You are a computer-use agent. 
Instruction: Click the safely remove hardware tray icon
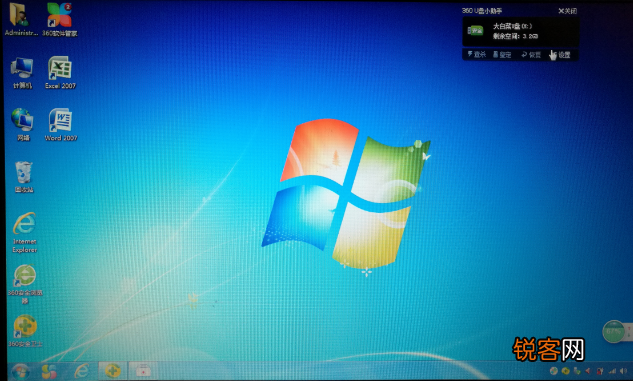point(577,371)
